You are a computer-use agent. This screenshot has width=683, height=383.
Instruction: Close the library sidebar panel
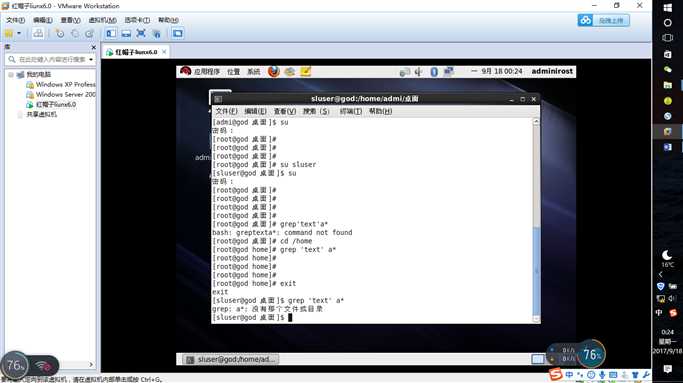[x=93, y=47]
